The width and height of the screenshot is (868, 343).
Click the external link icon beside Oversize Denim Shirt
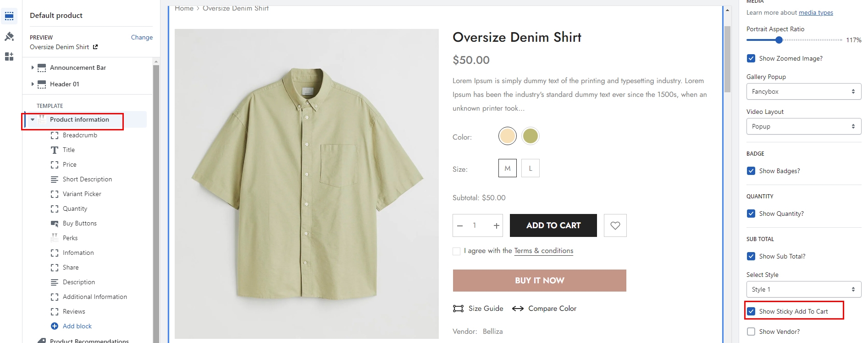(95, 47)
